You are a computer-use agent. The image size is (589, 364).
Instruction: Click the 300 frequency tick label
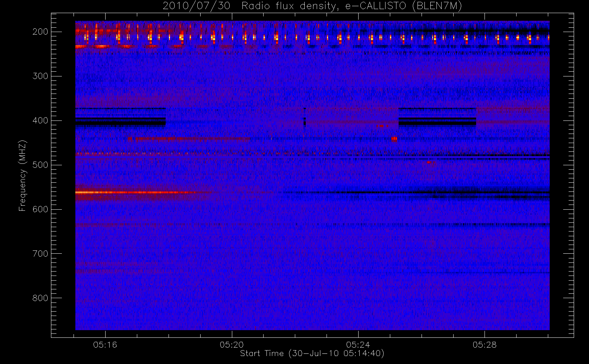(40, 76)
